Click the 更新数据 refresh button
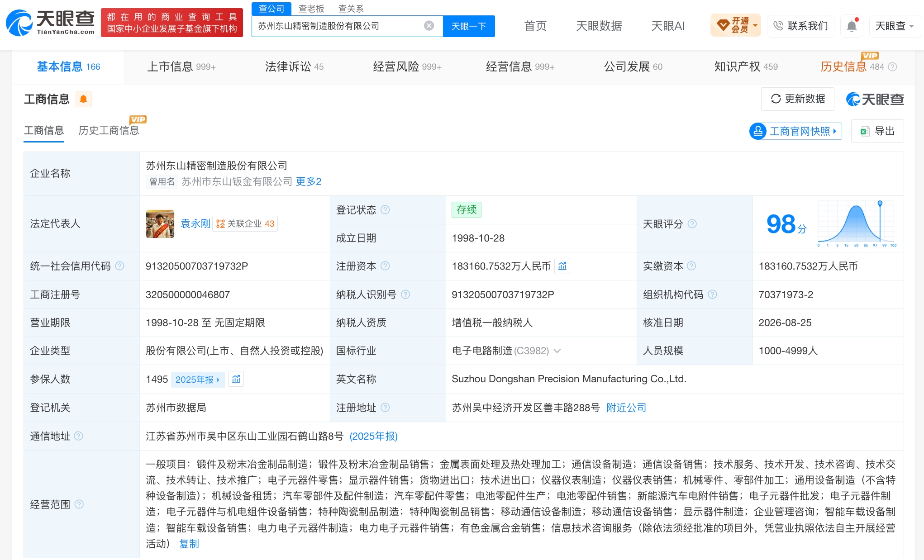 pos(798,99)
